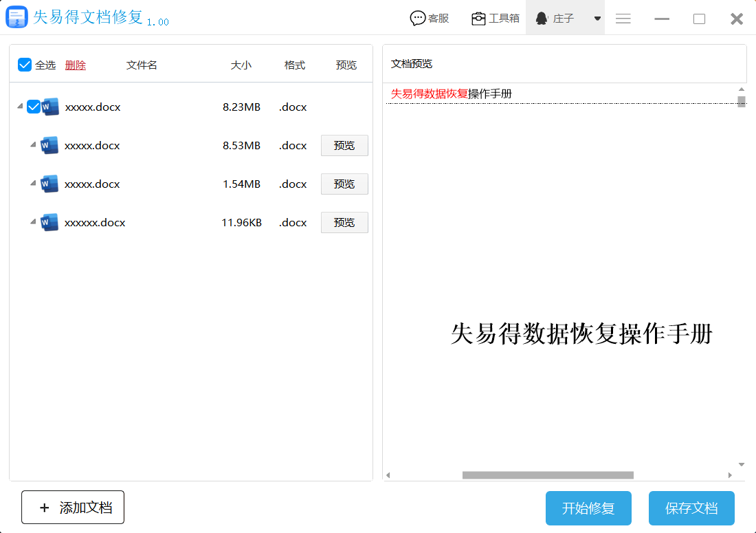Toggle the 全选 select-all checkbox
The image size is (756, 533).
(x=25, y=65)
